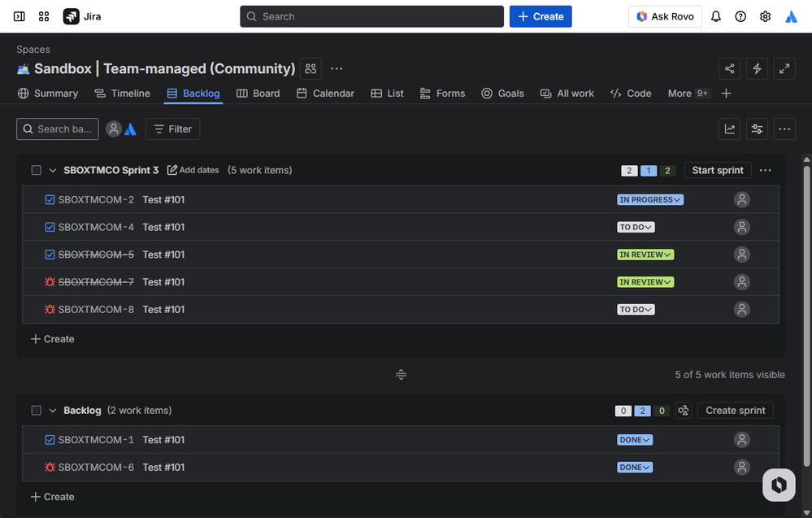Viewport: 812px width, 518px height.
Task: Focus the top Search field
Action: click(x=371, y=16)
